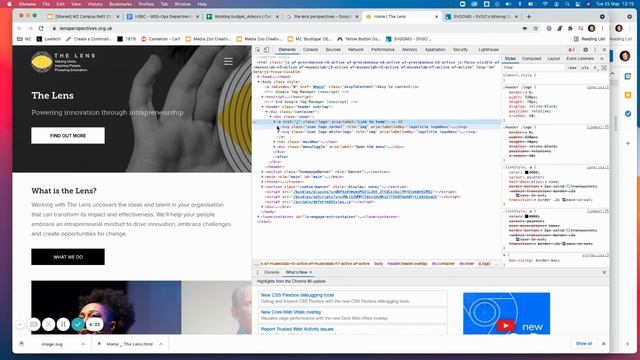Screen dimensions: 640x360
Task: Close the DevTools drawer with its X icon
Action: tap(604, 272)
